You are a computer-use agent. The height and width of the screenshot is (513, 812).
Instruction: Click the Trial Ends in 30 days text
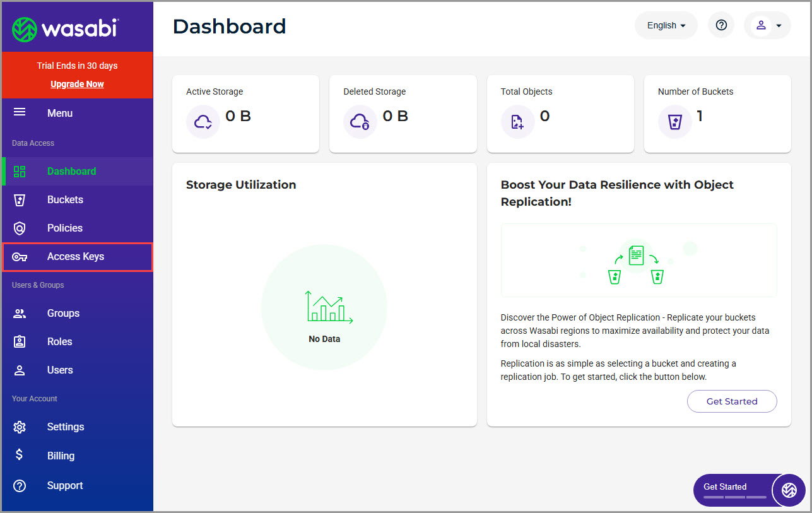77,66
